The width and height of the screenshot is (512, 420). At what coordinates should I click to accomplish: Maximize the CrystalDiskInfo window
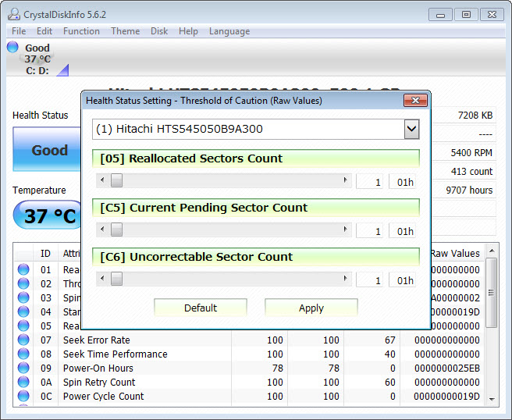tap(466, 15)
